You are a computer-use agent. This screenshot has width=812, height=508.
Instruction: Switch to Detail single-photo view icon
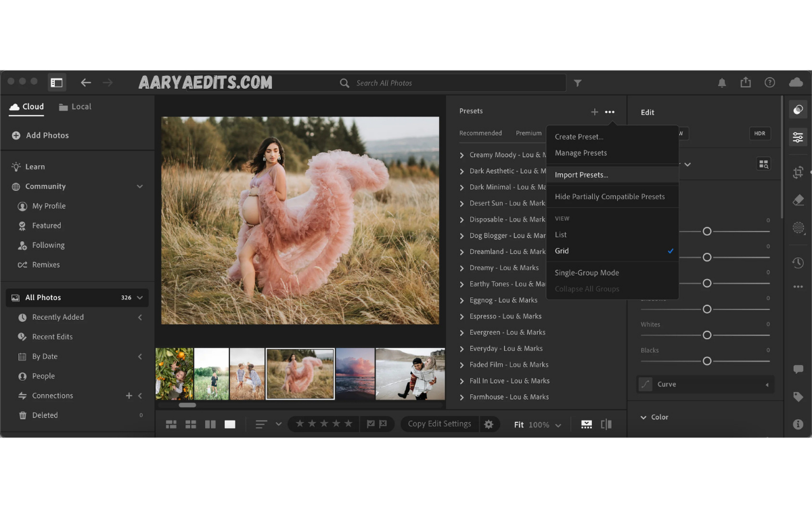230,424
